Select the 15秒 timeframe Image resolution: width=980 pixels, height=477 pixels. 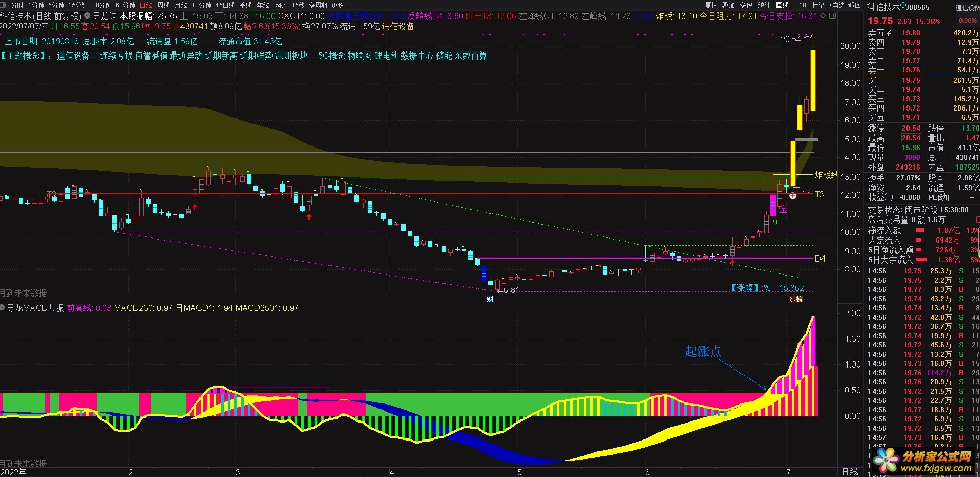click(298, 5)
